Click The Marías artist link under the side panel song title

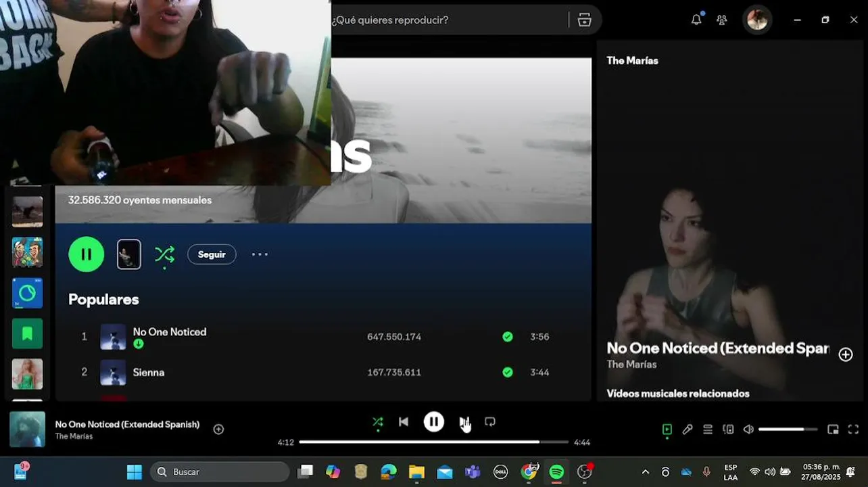631,364
